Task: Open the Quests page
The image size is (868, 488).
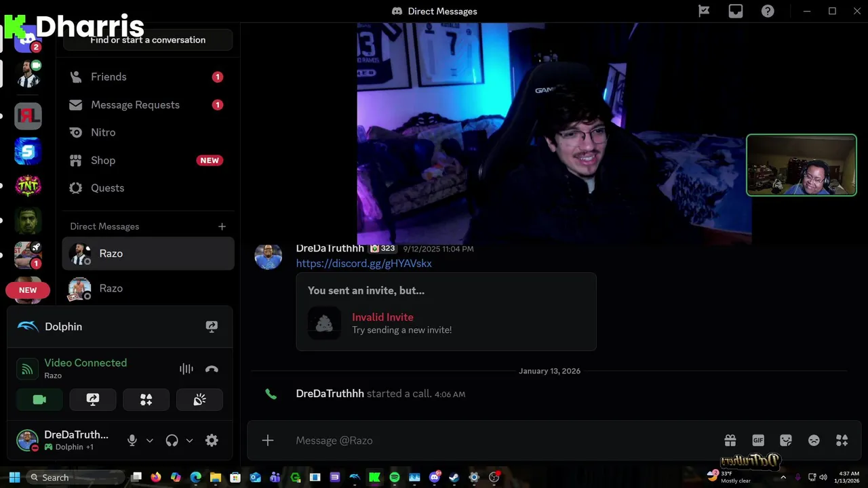Action: point(148,188)
